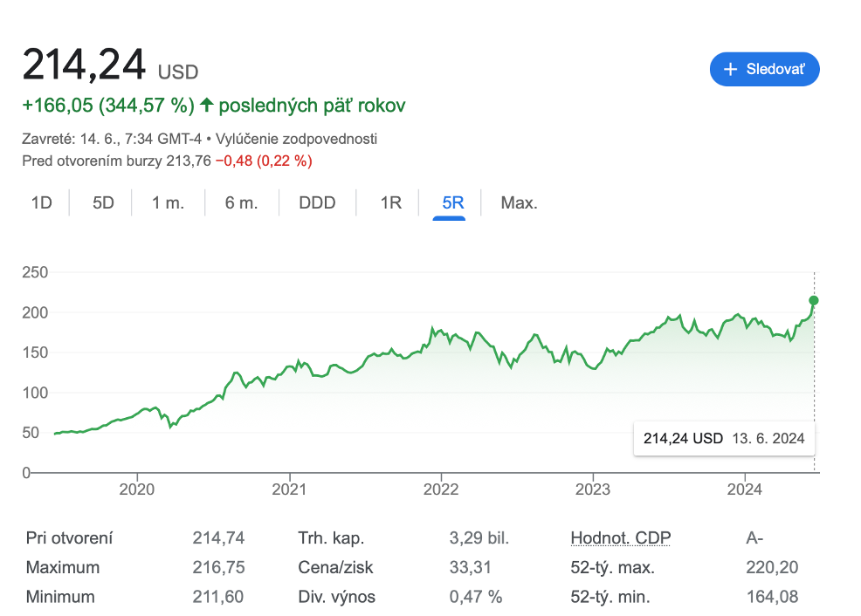Image resolution: width=861 pixels, height=616 pixels.
Task: Click the plus icon on Sledovať
Action: (x=732, y=69)
